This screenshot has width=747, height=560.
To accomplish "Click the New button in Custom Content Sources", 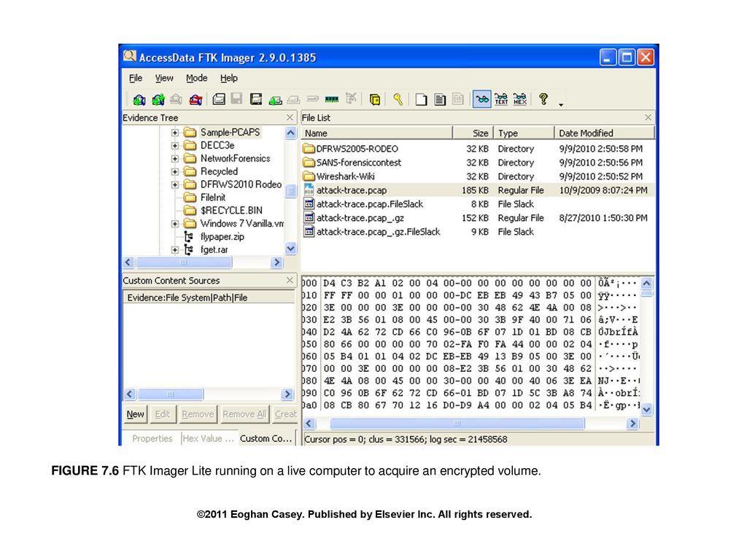I will tap(135, 414).
